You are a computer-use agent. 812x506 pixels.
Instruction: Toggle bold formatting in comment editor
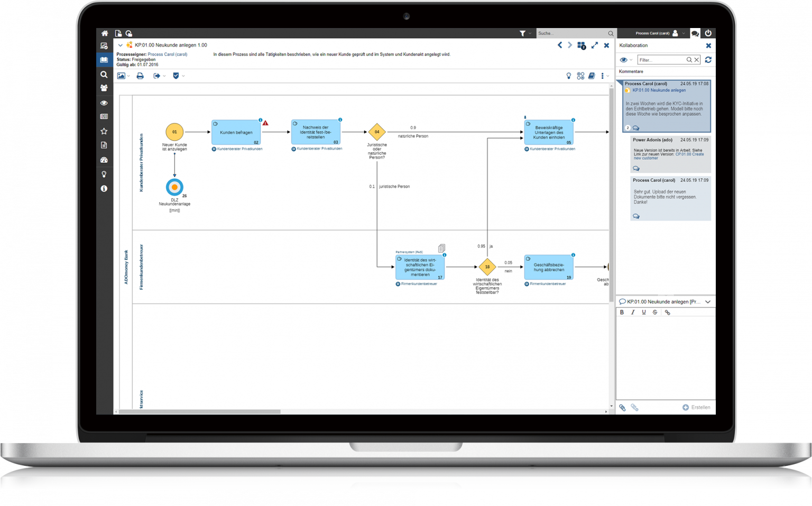click(622, 312)
